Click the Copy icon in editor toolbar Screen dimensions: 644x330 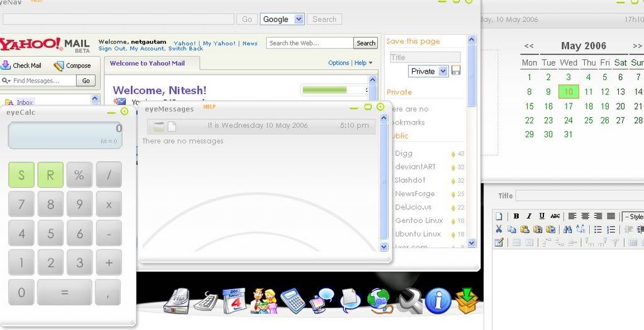pyautogui.click(x=511, y=229)
